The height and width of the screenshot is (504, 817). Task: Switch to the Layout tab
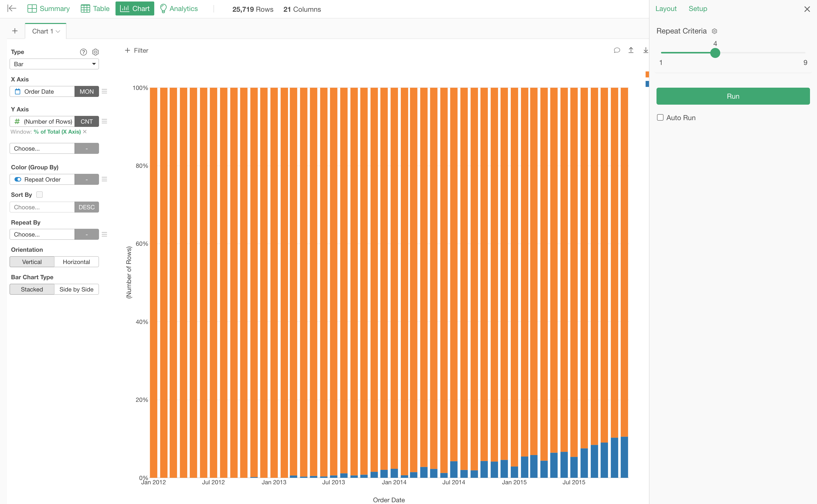click(x=666, y=8)
